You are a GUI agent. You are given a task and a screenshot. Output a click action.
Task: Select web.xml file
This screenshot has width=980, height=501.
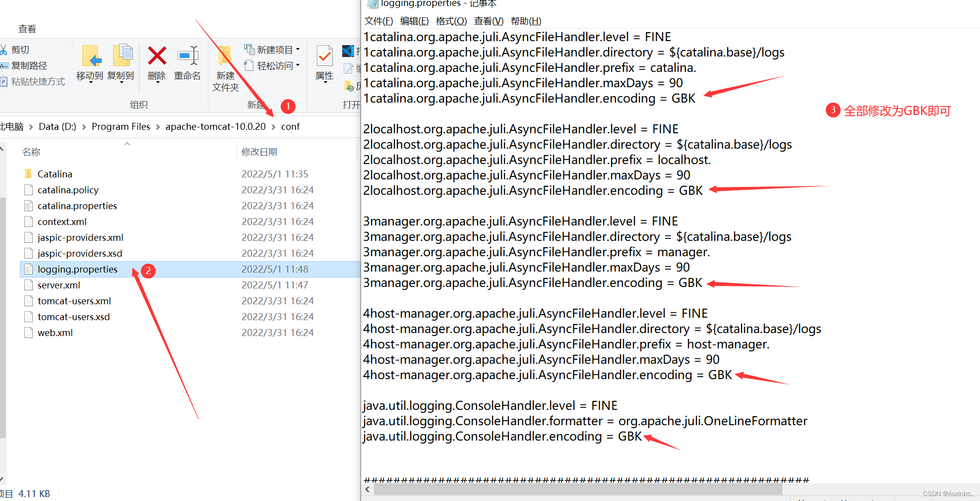point(55,333)
